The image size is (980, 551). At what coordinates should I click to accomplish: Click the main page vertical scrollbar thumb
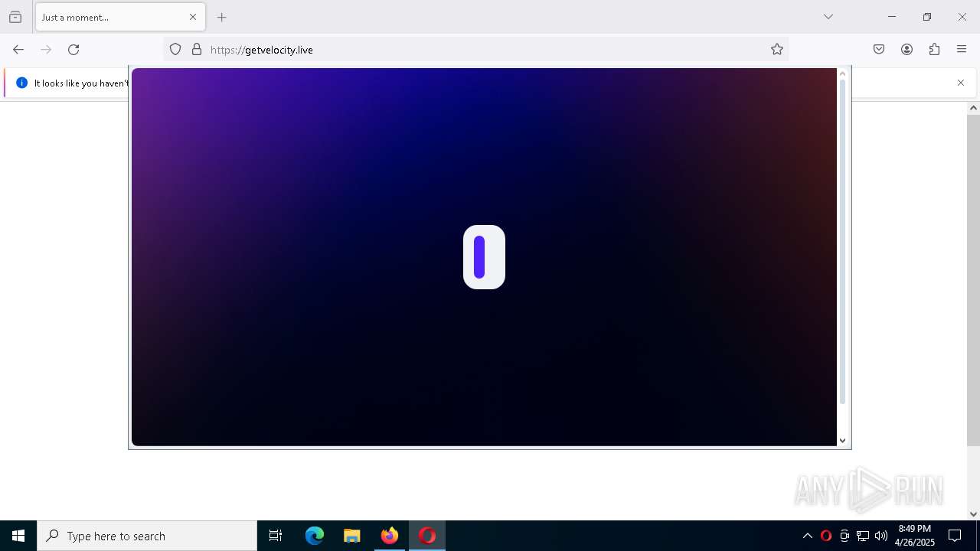click(973, 280)
